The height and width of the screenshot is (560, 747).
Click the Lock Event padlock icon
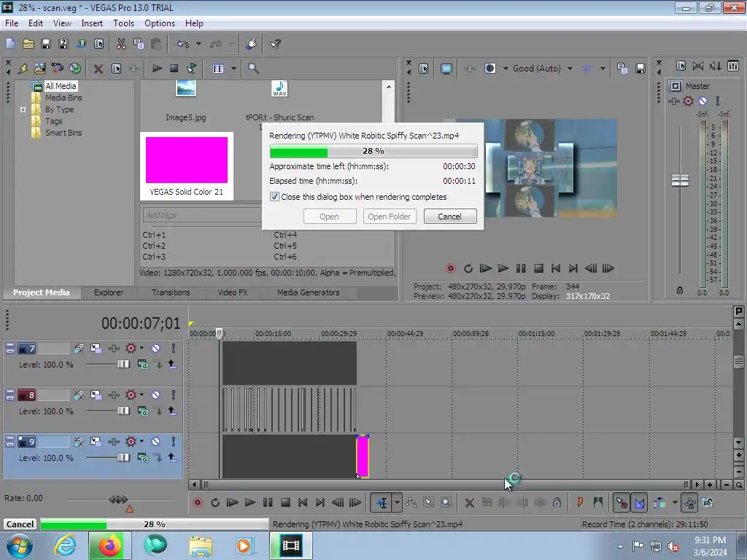pos(557,502)
